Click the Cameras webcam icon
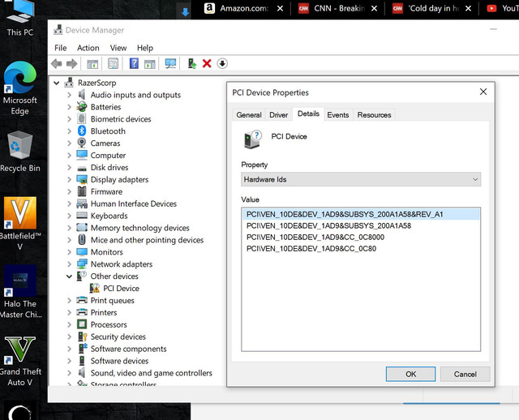The width and height of the screenshot is (519, 420). [82, 143]
